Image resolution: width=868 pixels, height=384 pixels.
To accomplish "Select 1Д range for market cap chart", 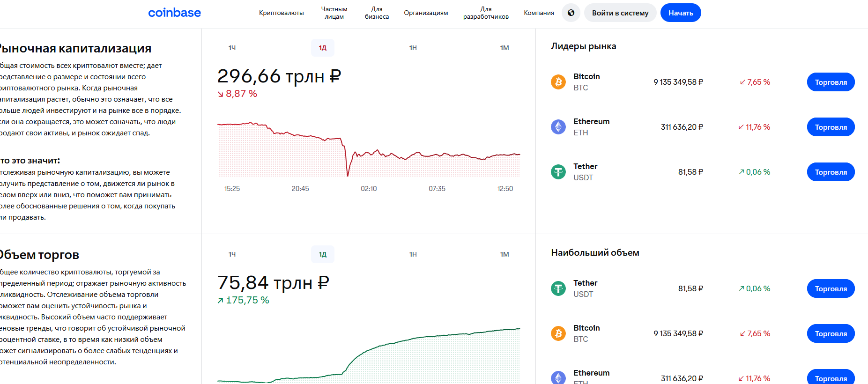I will (x=323, y=48).
